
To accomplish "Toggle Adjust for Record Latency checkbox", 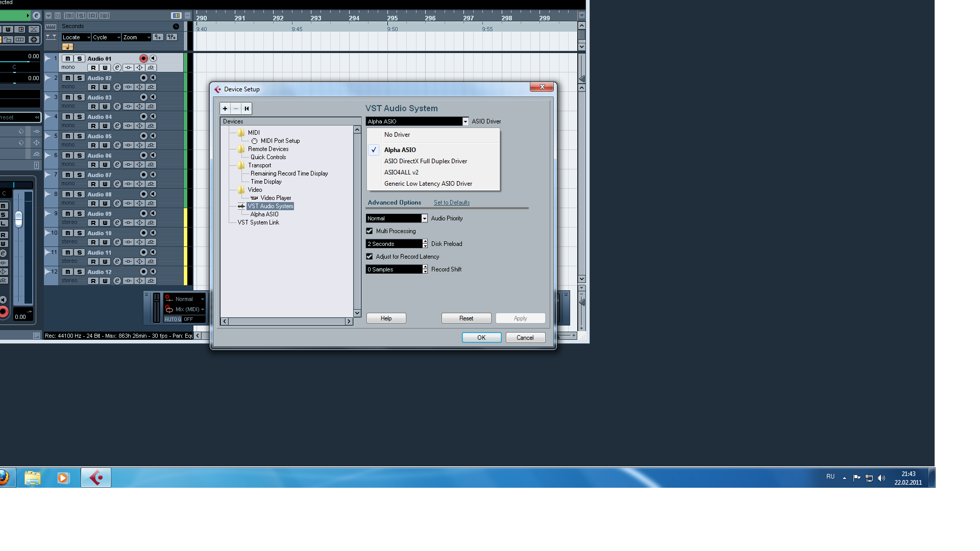I will pyautogui.click(x=370, y=257).
